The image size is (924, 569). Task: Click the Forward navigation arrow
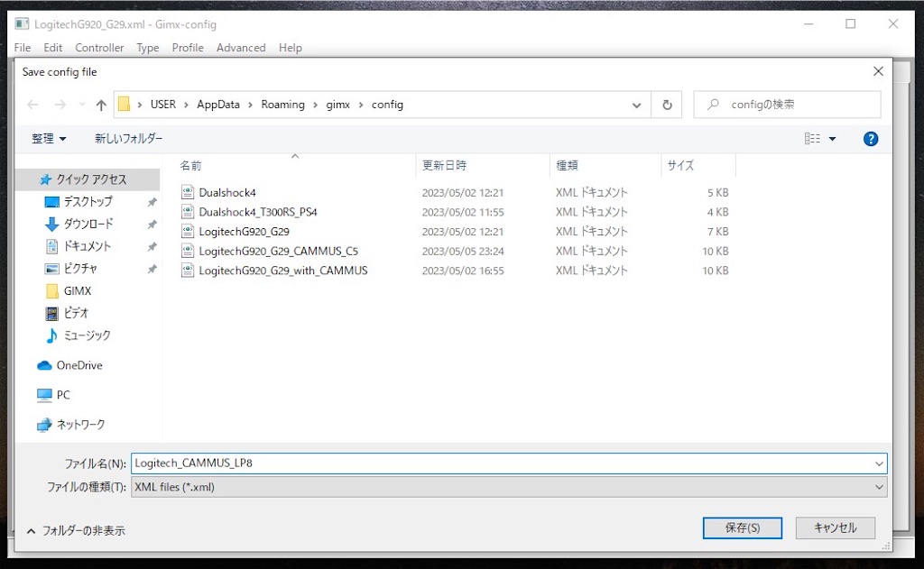(60, 105)
